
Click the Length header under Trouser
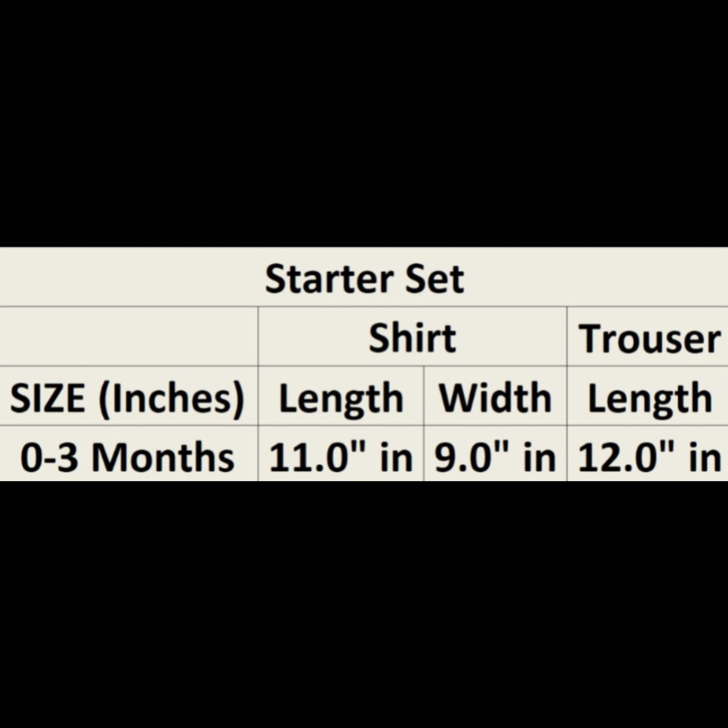(649, 398)
